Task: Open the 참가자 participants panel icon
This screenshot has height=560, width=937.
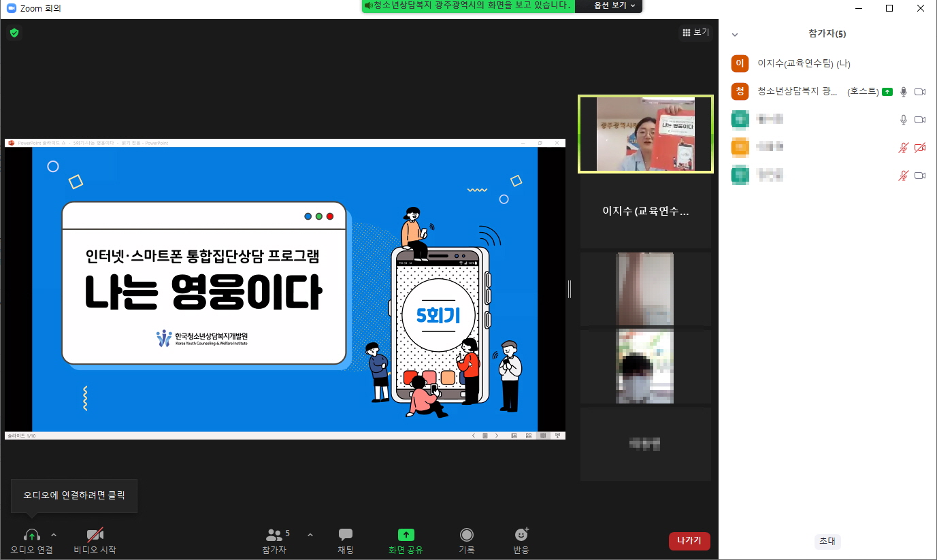Action: (x=274, y=536)
